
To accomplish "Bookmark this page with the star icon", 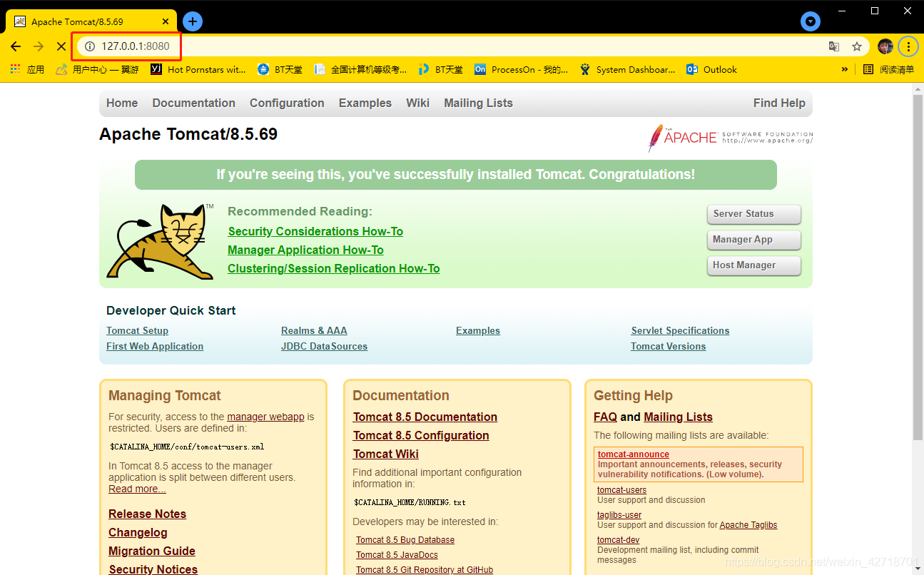I will click(857, 46).
